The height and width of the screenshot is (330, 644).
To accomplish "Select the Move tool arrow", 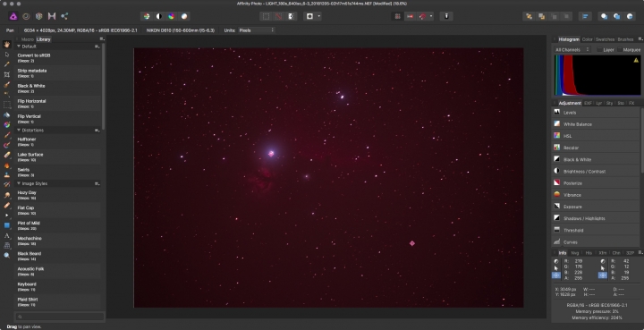I will (7, 55).
